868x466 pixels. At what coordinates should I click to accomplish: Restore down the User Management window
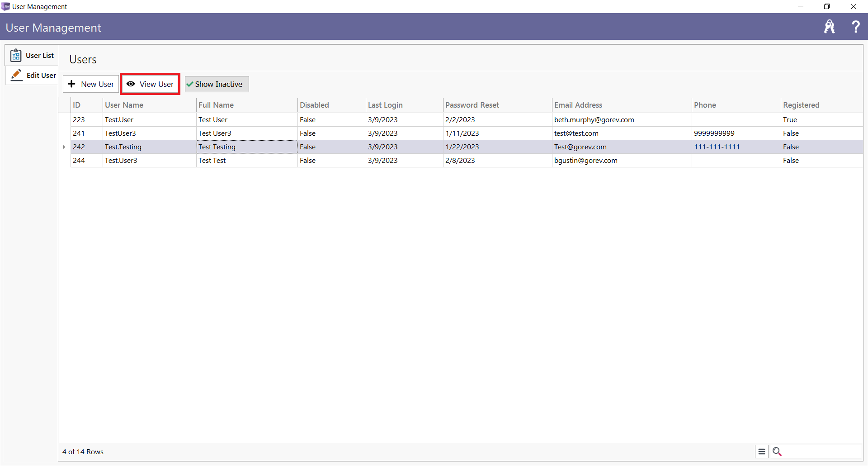(x=827, y=6)
